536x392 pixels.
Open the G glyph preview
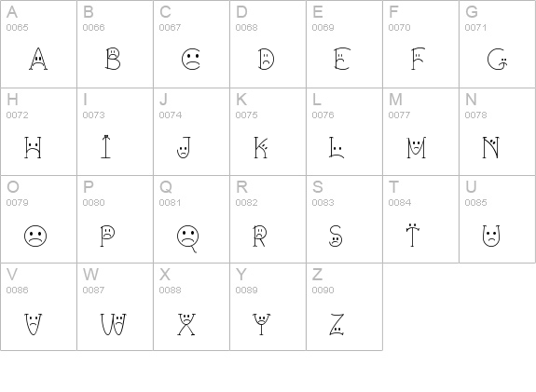click(497, 60)
